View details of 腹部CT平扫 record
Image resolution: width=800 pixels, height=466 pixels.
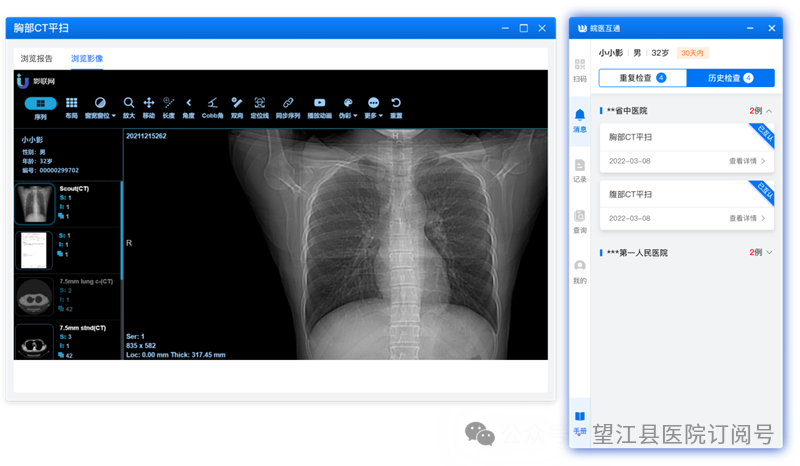tap(747, 218)
